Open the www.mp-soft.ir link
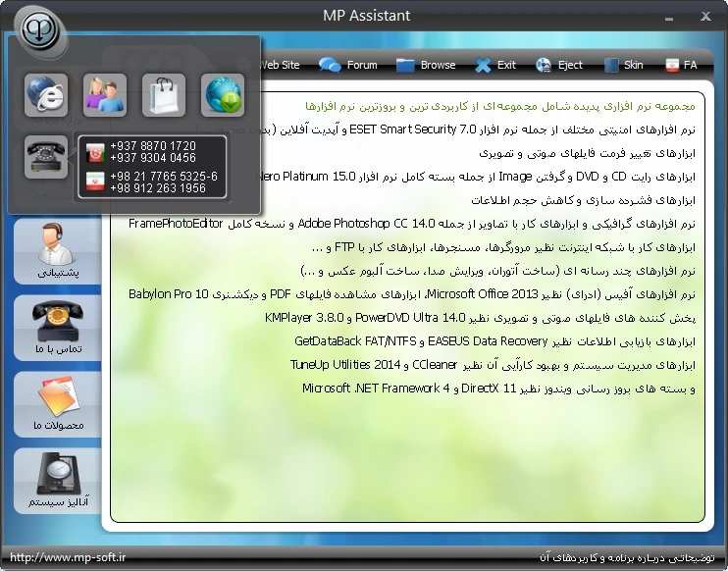 68,557
